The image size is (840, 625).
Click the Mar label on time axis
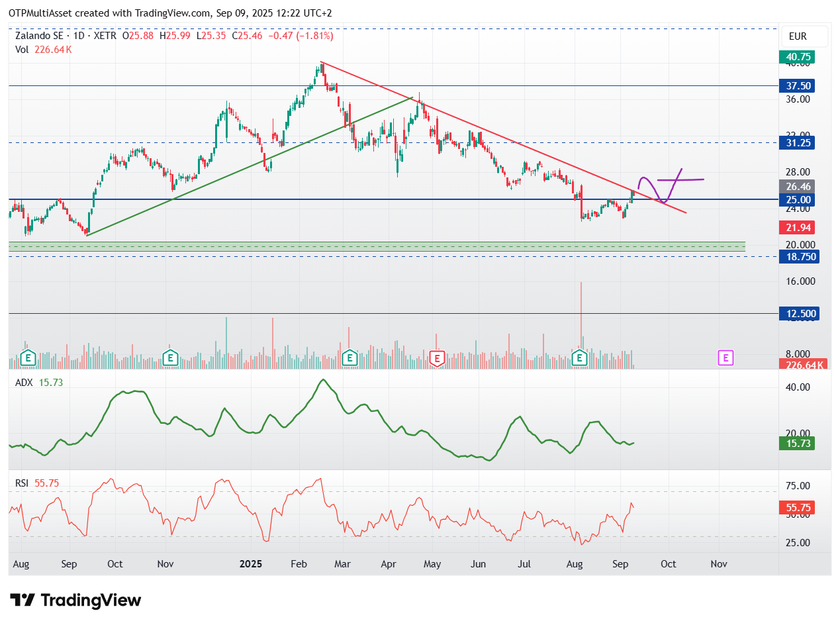(x=342, y=564)
